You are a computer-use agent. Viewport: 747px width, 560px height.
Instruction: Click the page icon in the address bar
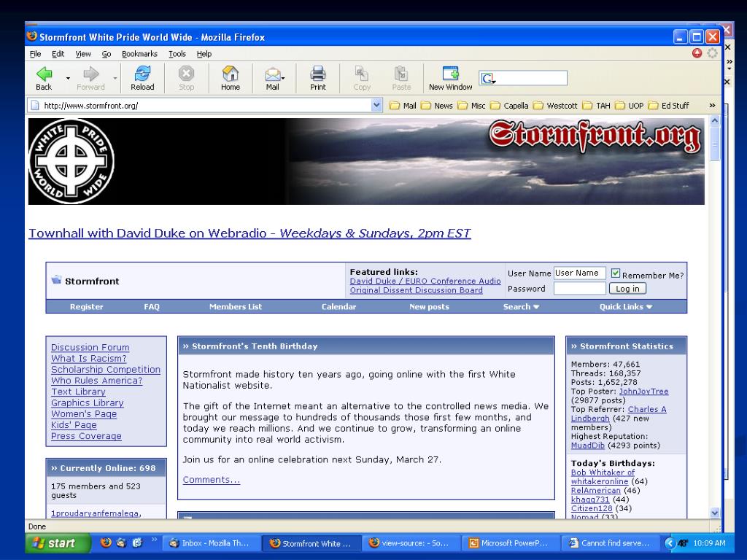[35, 105]
